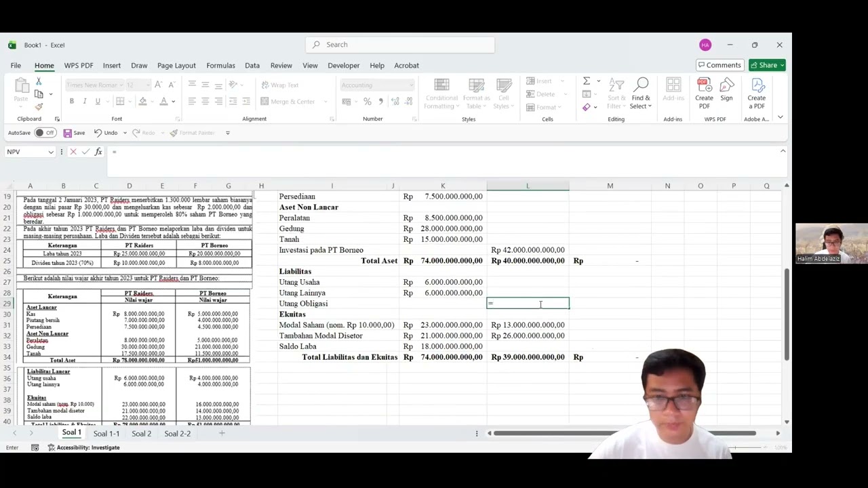Click the Percent Style icon

(x=367, y=102)
